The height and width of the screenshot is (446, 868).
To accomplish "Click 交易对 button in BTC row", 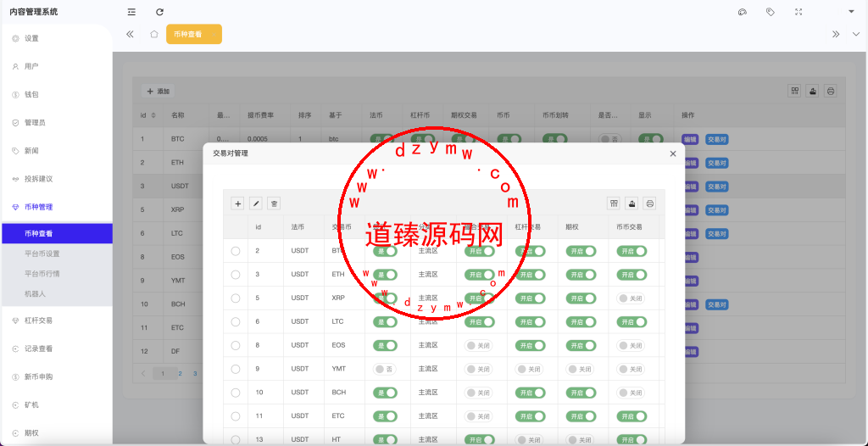I will [717, 139].
